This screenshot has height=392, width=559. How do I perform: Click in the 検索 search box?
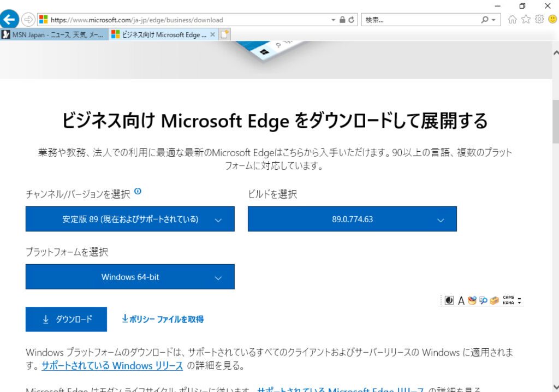(x=420, y=20)
